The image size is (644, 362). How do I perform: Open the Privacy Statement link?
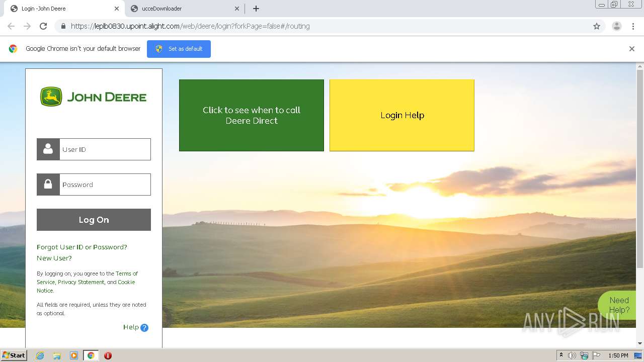click(x=81, y=282)
